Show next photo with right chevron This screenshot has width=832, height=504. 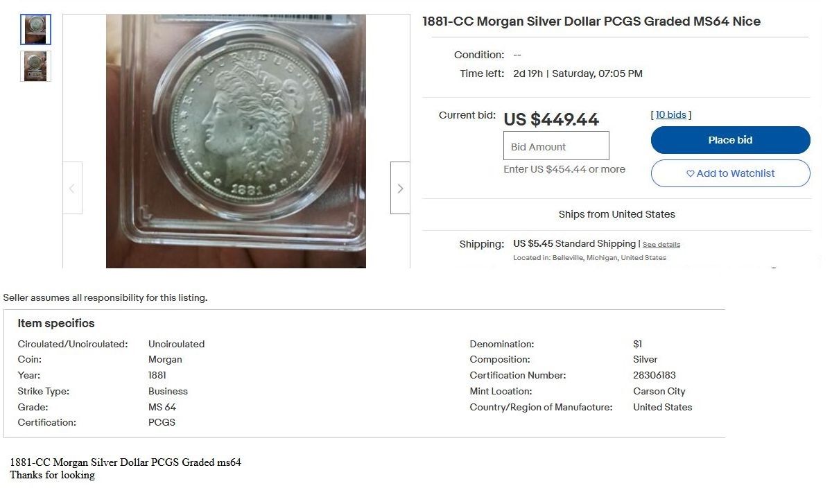tap(400, 188)
